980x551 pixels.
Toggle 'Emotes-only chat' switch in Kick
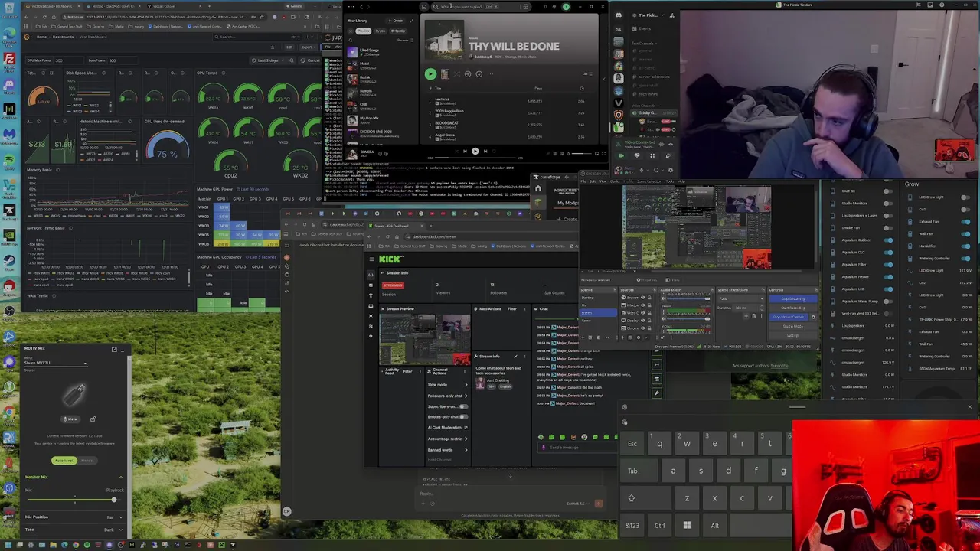[x=462, y=417]
